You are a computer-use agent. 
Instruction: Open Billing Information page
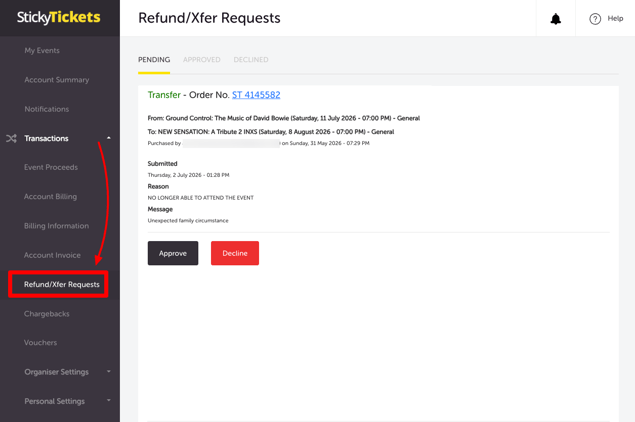tap(56, 226)
